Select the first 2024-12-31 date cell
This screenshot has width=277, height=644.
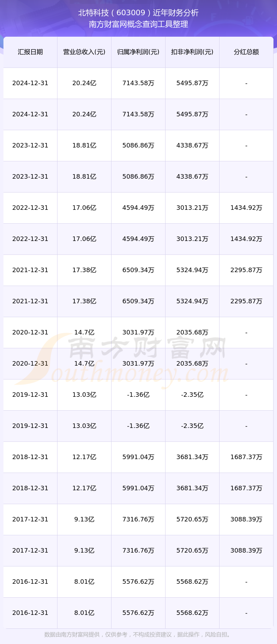click(x=30, y=83)
